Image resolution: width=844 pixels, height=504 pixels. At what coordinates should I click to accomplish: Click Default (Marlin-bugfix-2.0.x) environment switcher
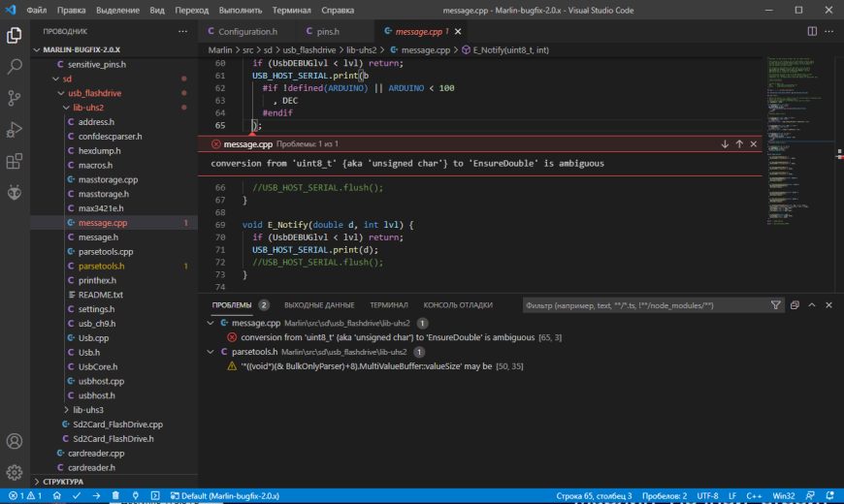(225, 496)
